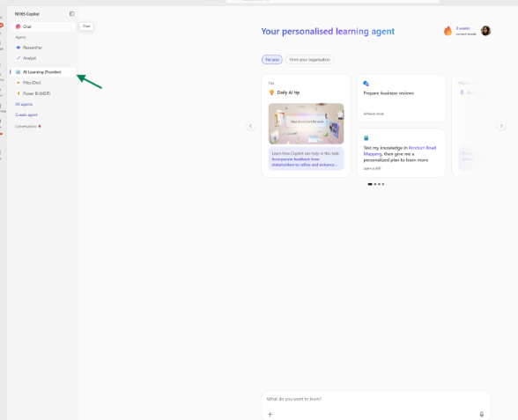518x420 pixels.
Task: Go to previous cards with left chevron
Action: pos(250,126)
